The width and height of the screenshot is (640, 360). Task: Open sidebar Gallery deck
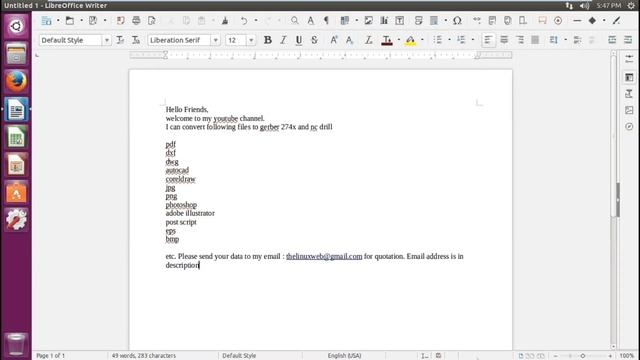point(629,110)
